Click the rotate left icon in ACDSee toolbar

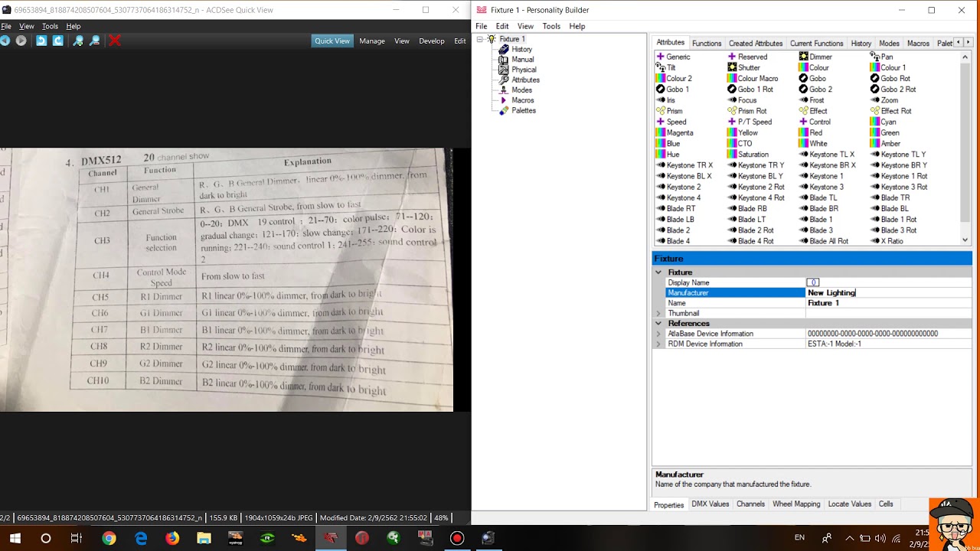pos(41,41)
